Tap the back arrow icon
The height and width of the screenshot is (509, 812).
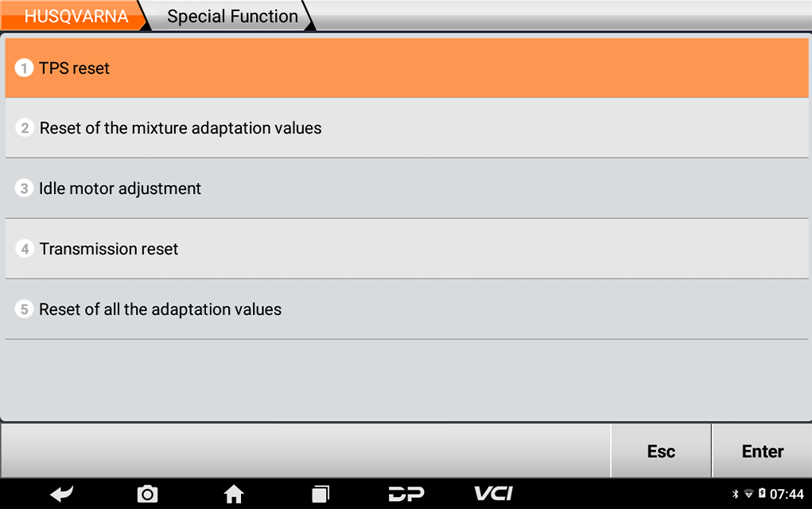pos(61,494)
